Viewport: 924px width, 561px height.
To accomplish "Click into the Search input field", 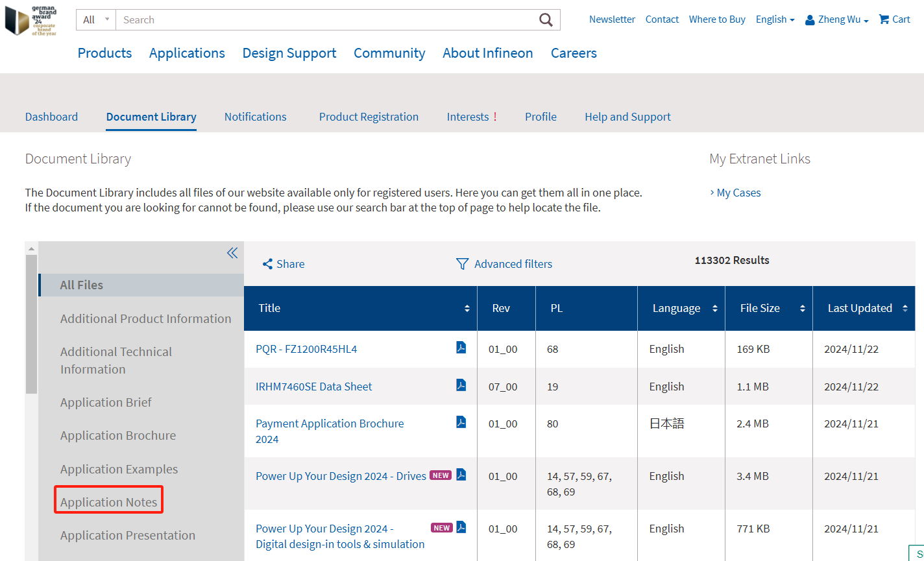I will click(324, 20).
